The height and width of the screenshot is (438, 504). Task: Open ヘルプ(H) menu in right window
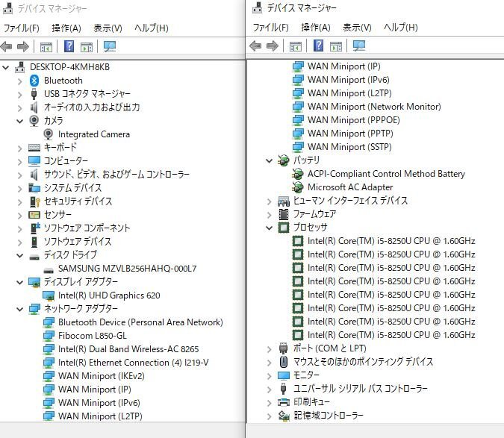click(401, 28)
